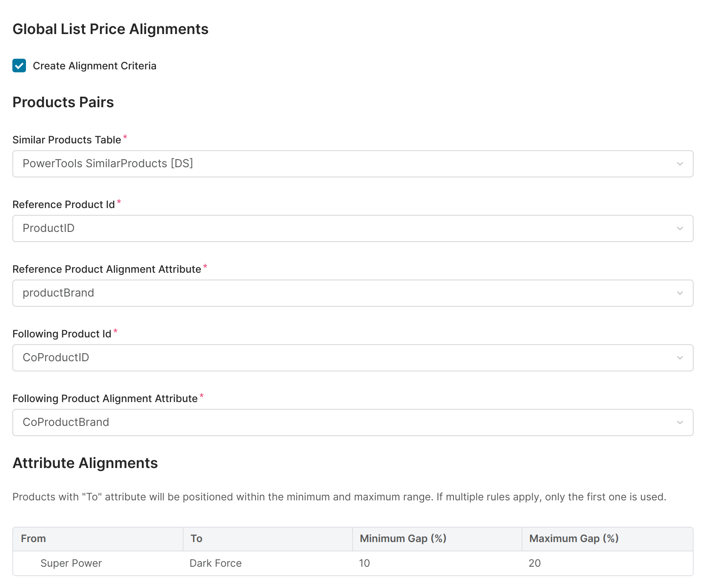Expand the Following Product Alignment Attribute dropdown

point(341,422)
